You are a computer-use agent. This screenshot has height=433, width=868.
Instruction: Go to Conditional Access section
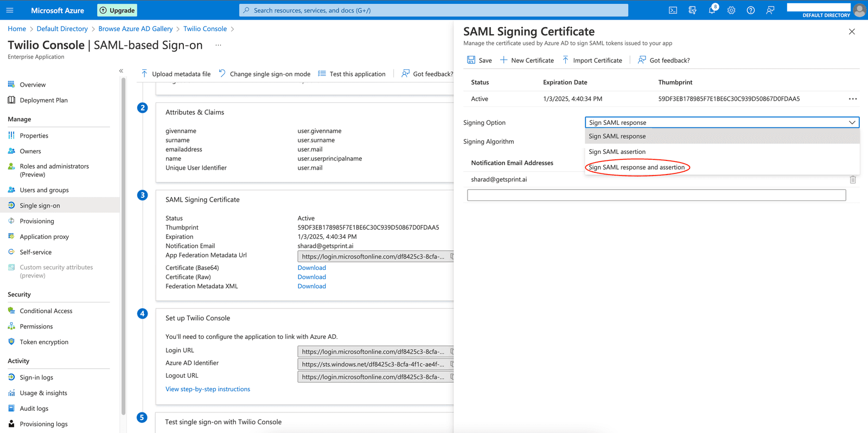point(46,311)
